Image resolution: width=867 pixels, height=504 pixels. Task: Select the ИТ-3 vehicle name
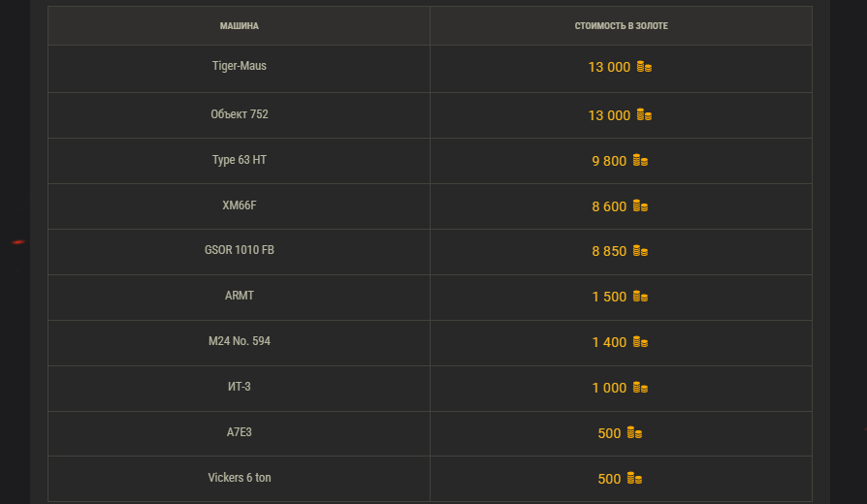click(x=240, y=387)
